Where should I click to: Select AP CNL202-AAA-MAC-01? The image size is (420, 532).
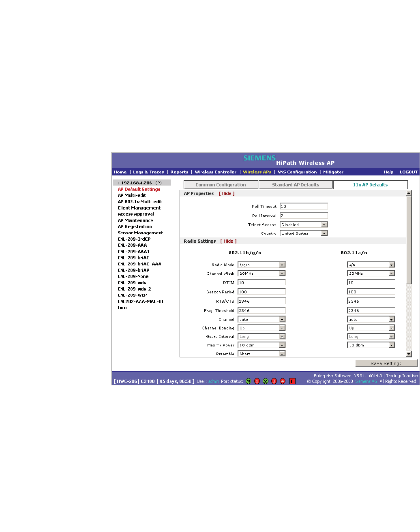pyautogui.click(x=141, y=301)
